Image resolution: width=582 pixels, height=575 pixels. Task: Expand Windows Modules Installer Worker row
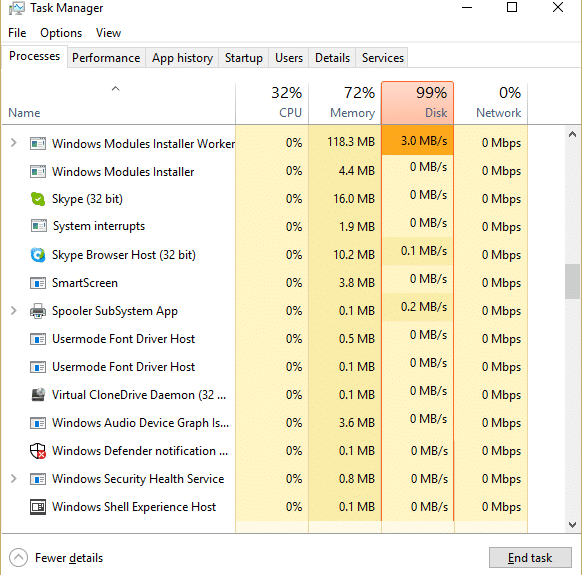(14, 143)
